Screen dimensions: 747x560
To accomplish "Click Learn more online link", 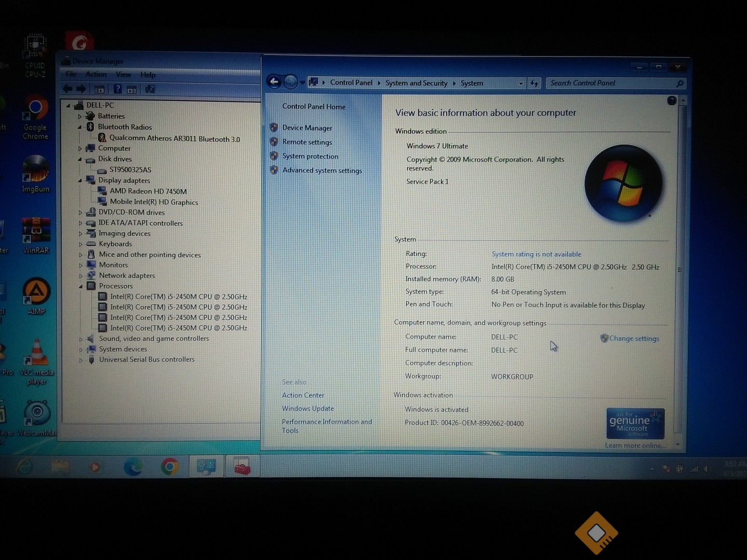I will click(x=635, y=445).
